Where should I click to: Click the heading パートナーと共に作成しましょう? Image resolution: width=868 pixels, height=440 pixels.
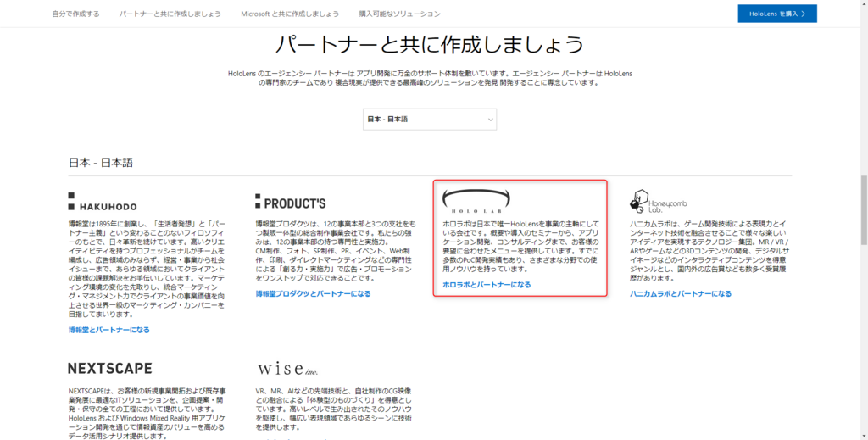430,44
